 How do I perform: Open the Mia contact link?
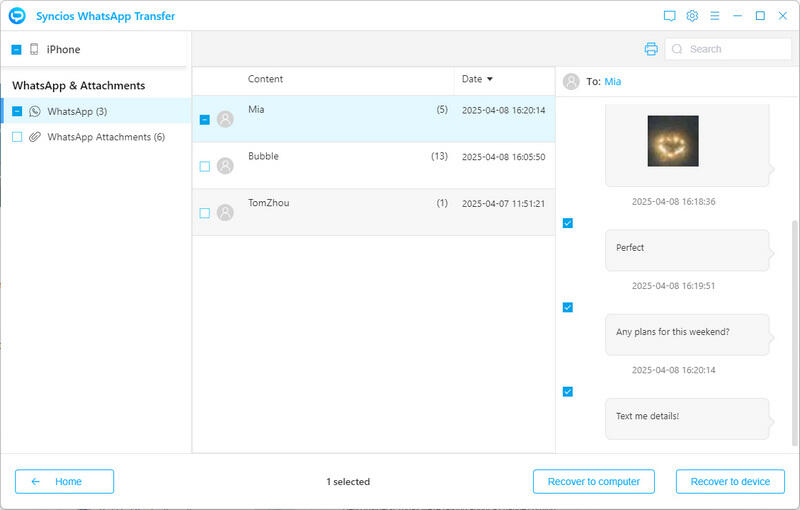612,82
